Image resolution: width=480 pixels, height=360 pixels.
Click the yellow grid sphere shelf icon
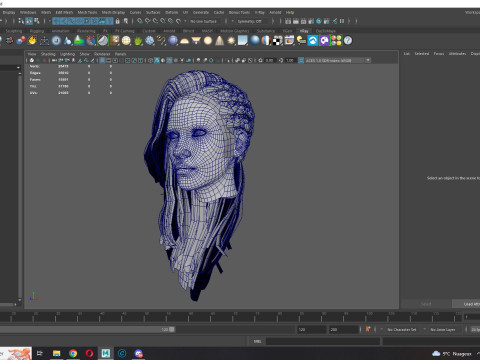click(x=126, y=40)
